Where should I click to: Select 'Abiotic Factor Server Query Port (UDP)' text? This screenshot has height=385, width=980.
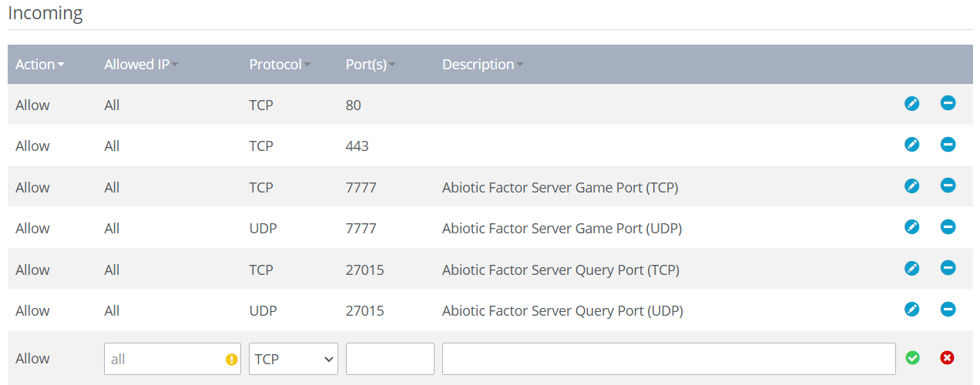click(562, 311)
